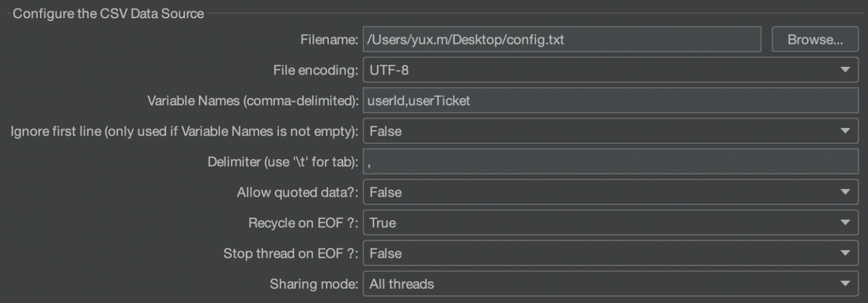
Task: Focus the Filename path input field
Action: [x=562, y=39]
